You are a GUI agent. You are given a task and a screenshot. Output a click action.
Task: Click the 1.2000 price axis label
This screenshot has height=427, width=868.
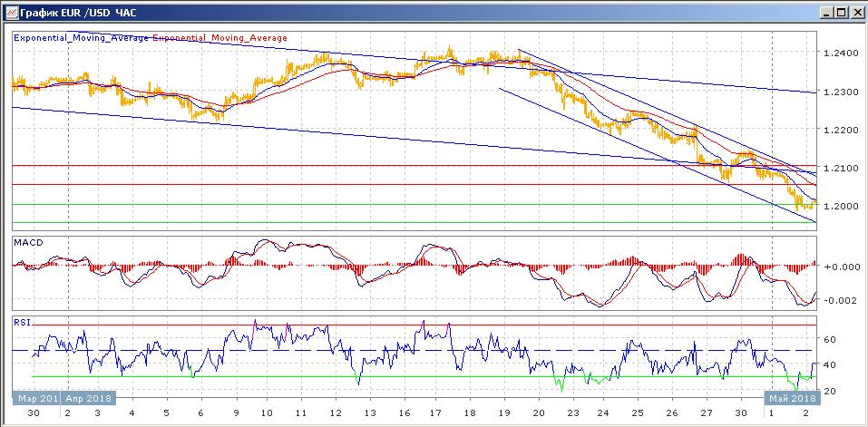tap(837, 207)
